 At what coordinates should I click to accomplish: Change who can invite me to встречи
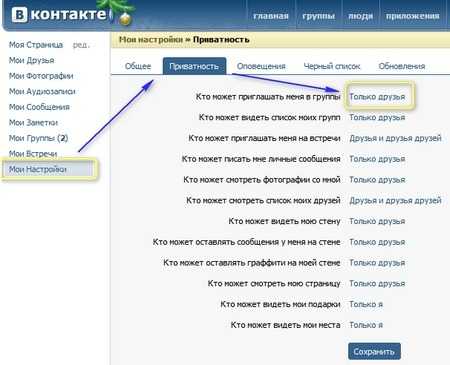[395, 138]
